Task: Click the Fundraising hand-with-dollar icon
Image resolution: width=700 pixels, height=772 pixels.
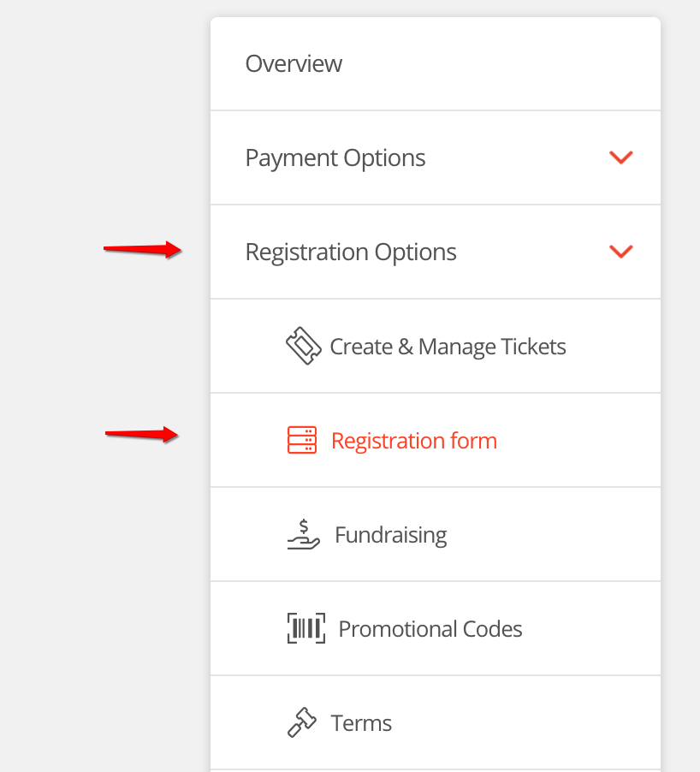Action: tap(303, 535)
